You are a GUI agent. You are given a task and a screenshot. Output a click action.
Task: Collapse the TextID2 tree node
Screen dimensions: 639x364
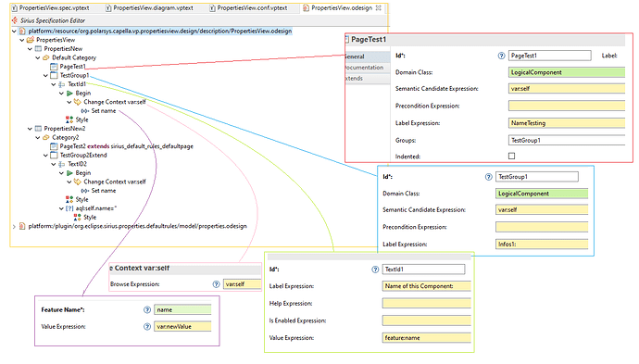54,164
